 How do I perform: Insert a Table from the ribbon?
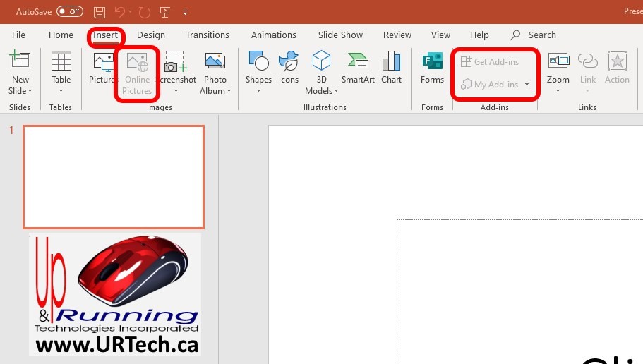point(61,69)
